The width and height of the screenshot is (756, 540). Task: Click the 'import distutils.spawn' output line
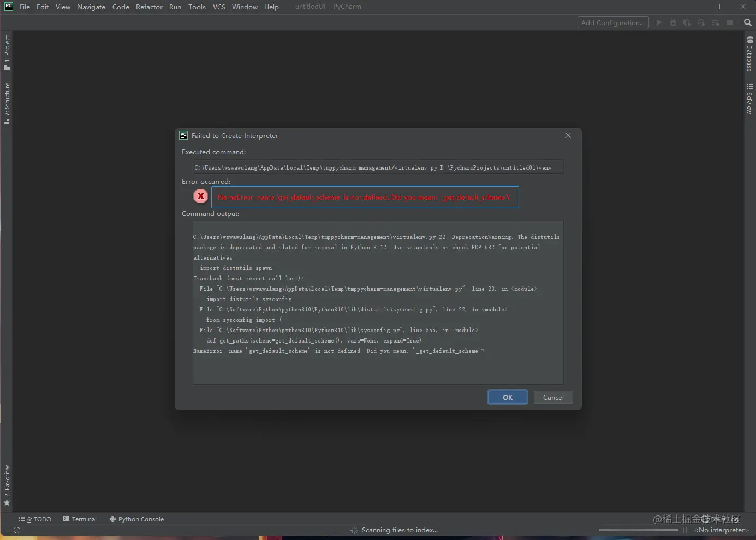(236, 268)
